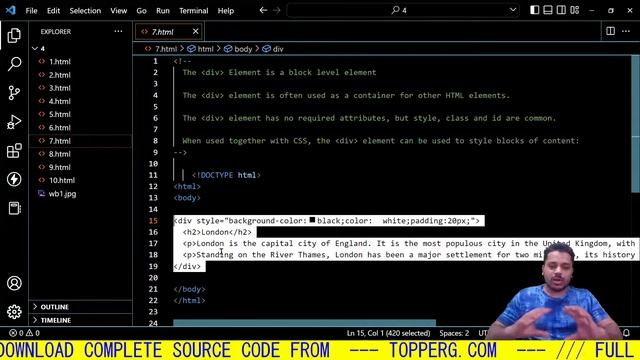Expand the OUTLINE section
640x360 pixels.
(x=80, y=307)
